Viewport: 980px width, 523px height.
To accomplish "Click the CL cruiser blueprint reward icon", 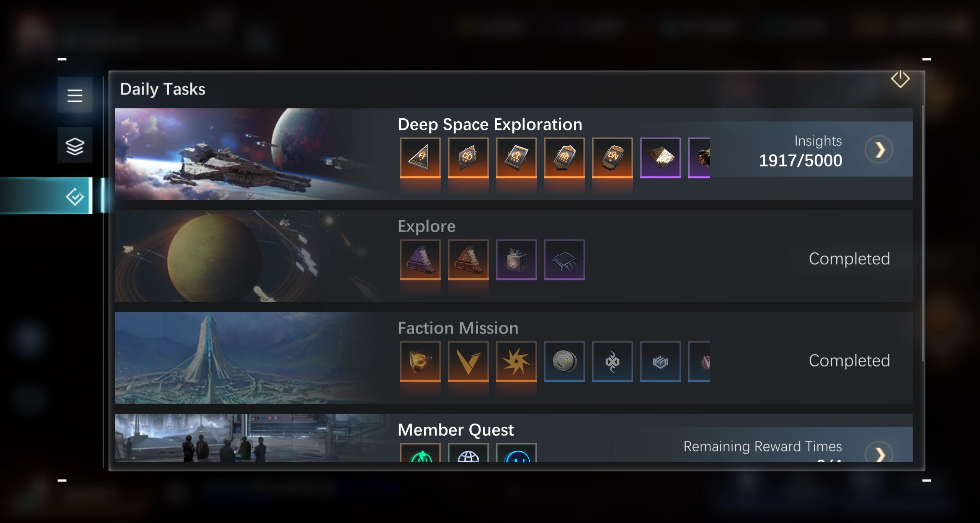I will 516,158.
